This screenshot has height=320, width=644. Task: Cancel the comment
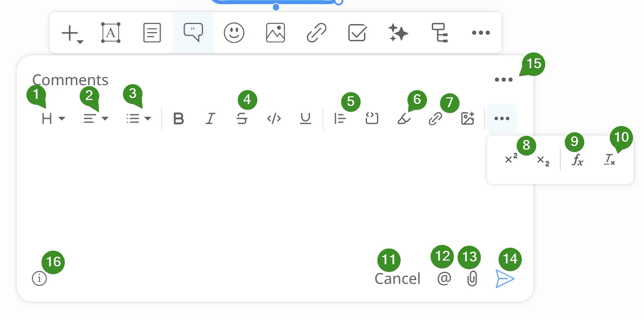(397, 278)
